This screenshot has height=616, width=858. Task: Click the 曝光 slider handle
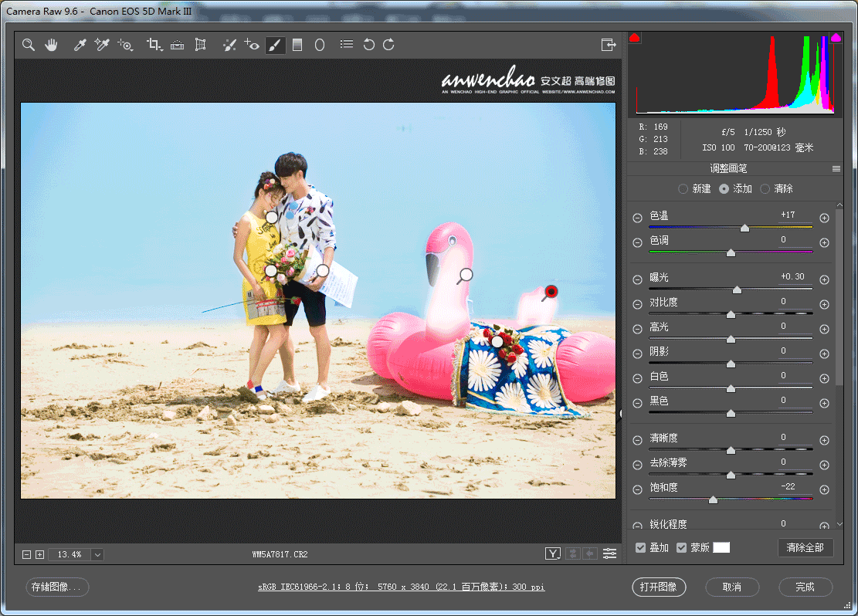(737, 289)
